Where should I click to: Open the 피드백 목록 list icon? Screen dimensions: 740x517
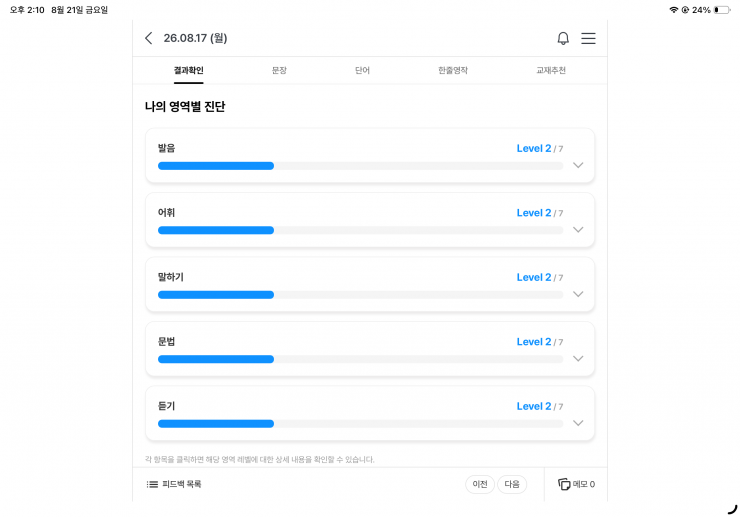click(x=152, y=484)
